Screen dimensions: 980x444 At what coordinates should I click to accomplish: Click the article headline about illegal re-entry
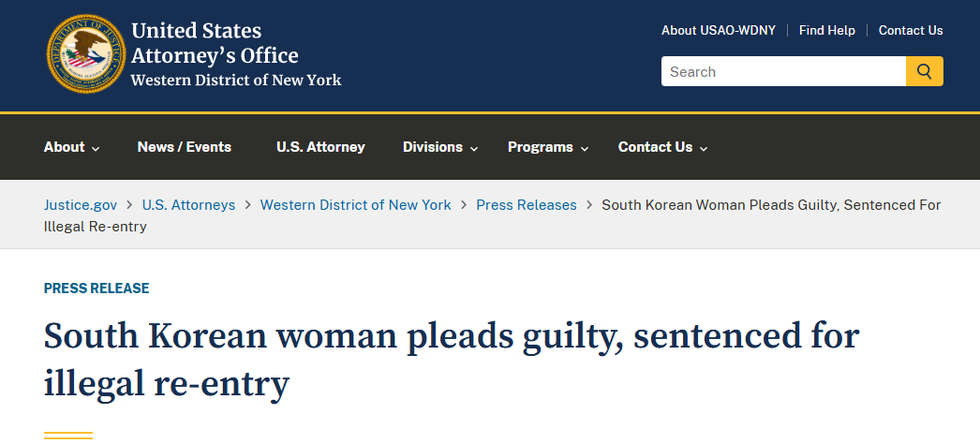click(452, 359)
